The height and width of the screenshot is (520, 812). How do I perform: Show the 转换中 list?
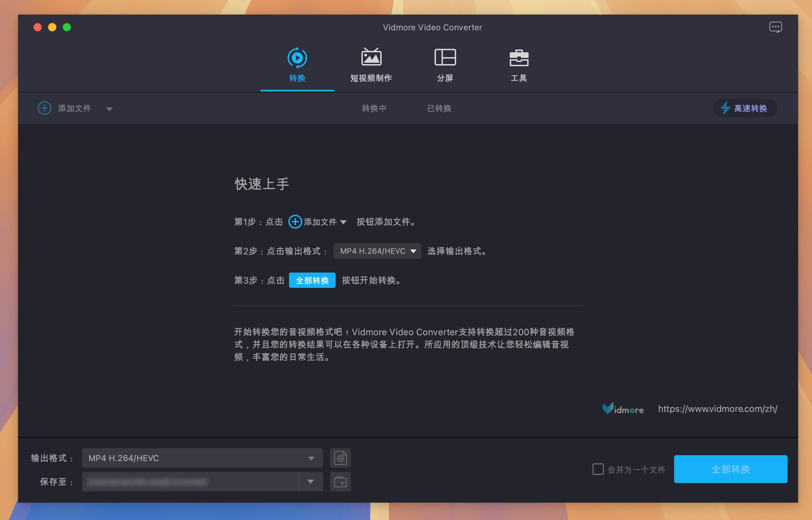pyautogui.click(x=374, y=108)
